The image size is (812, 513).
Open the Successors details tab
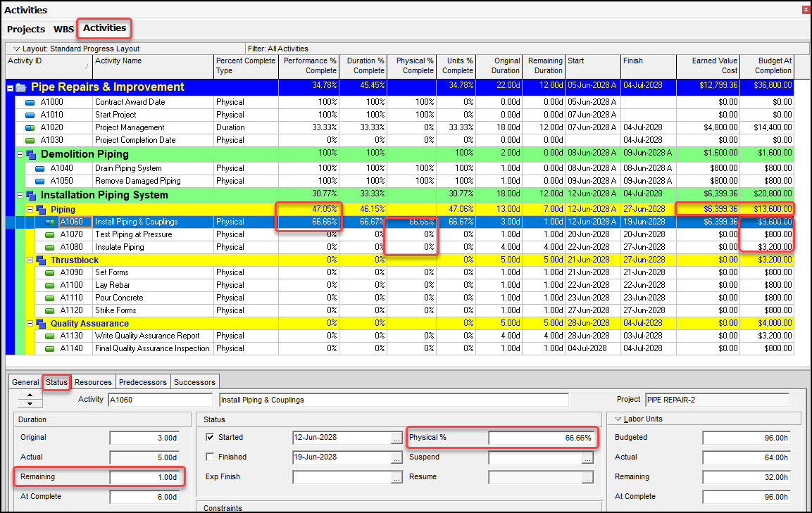[194, 383]
